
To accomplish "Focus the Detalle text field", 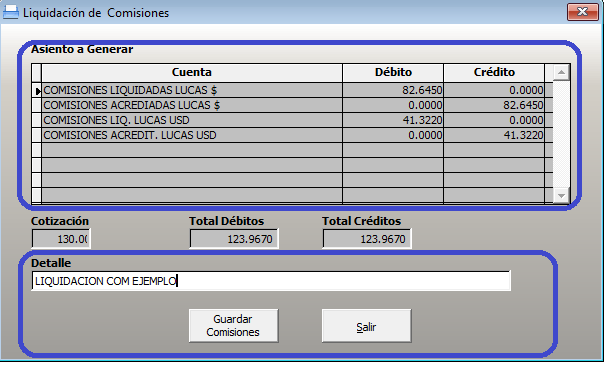I will [x=271, y=281].
